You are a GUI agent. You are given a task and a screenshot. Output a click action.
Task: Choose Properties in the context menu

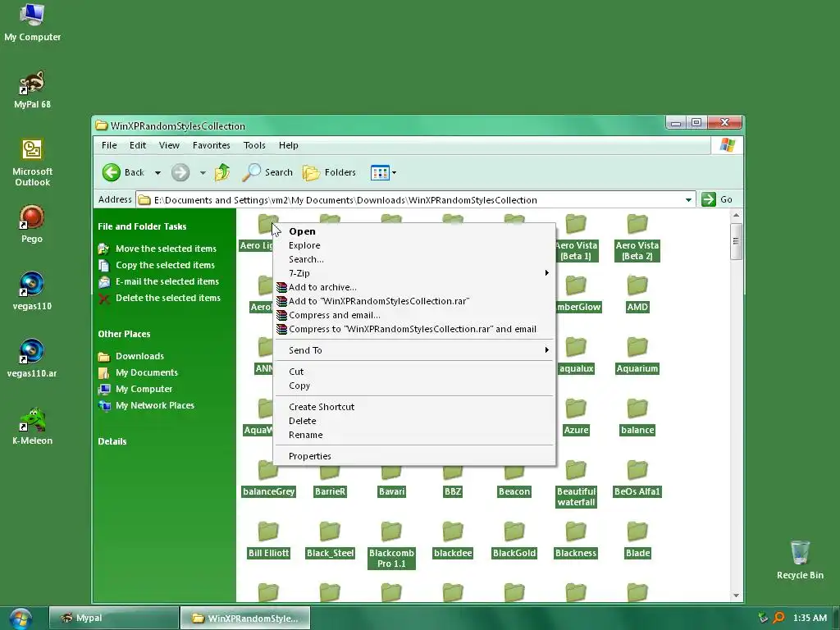[414, 456]
